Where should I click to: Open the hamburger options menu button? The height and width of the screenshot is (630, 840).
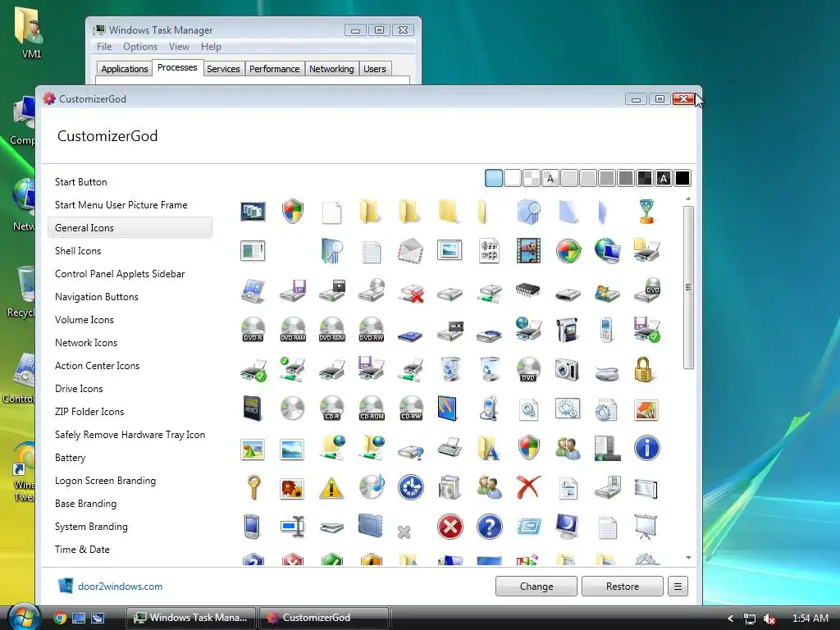tap(678, 587)
